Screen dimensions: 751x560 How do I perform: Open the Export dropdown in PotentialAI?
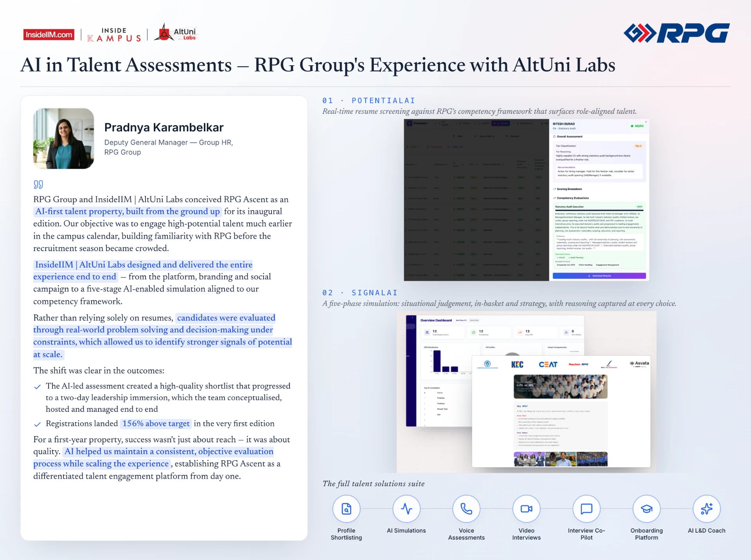414,147
